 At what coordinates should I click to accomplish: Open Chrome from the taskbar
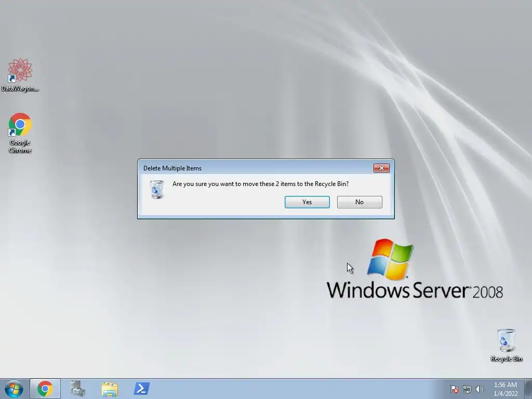pyautogui.click(x=45, y=389)
